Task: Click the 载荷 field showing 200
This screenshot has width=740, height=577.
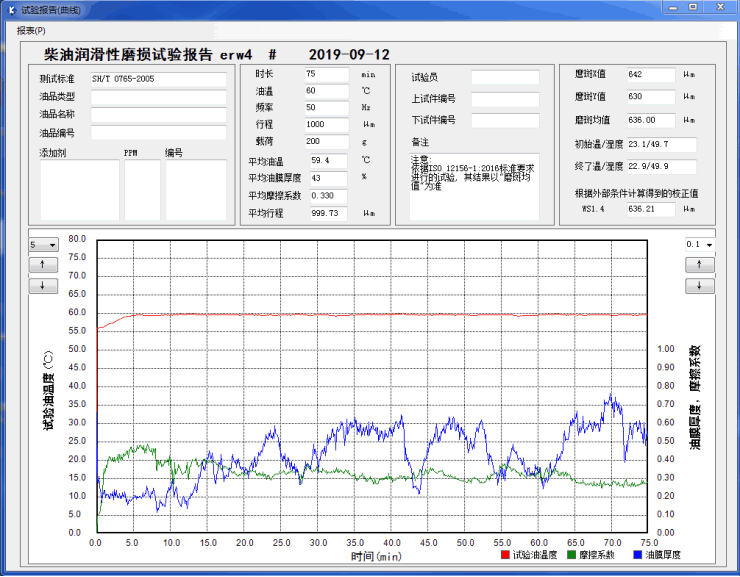Action: [326, 141]
